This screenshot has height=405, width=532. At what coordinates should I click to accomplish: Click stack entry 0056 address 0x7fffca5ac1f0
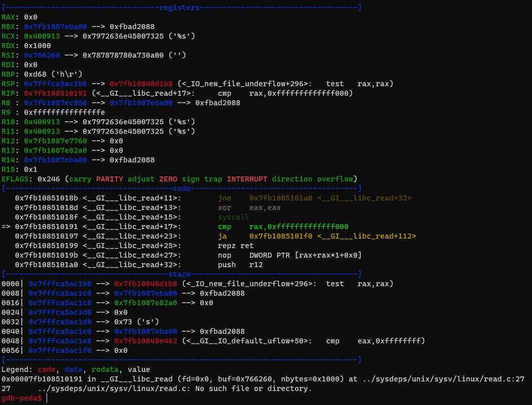(x=60, y=350)
